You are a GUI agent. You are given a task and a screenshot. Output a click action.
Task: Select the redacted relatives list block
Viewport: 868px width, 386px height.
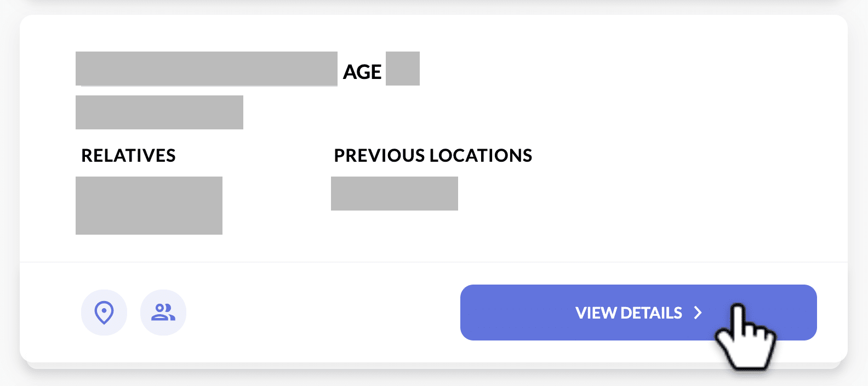pyautogui.click(x=149, y=206)
